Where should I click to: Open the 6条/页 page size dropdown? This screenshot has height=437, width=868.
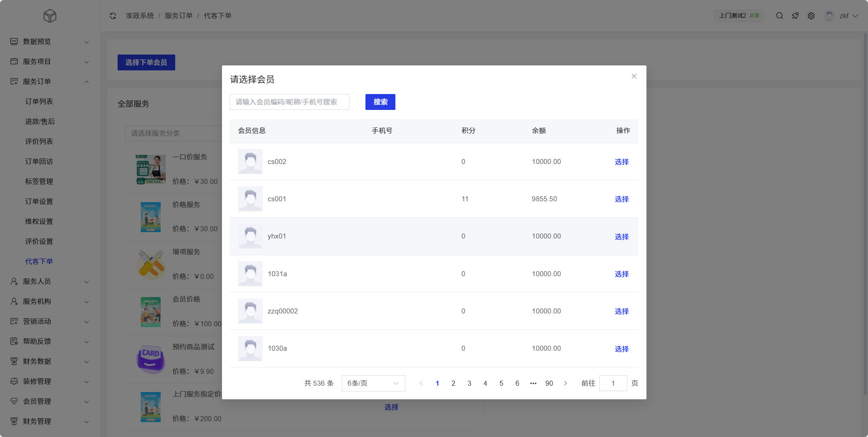point(373,383)
